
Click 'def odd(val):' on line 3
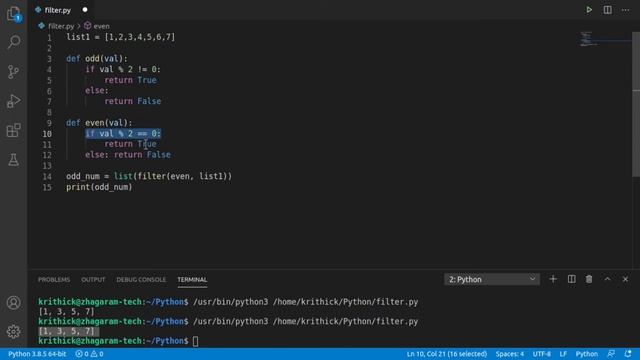[97, 58]
